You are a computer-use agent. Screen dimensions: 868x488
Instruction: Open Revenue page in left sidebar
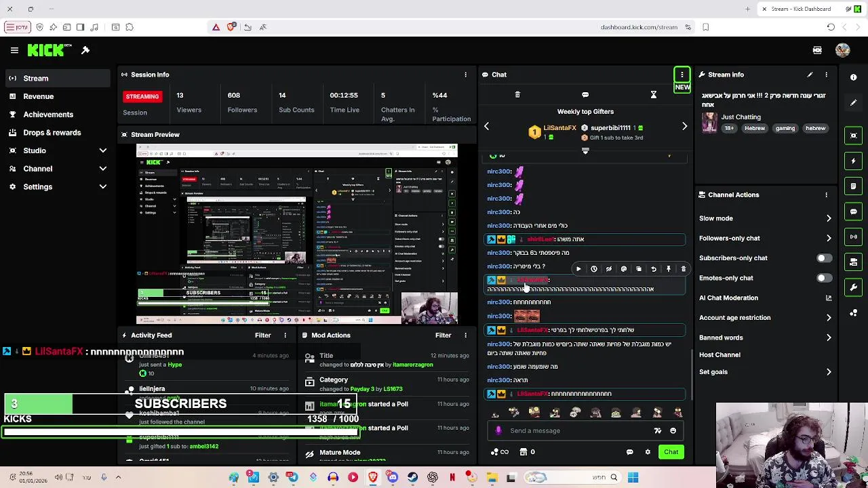[57, 96]
